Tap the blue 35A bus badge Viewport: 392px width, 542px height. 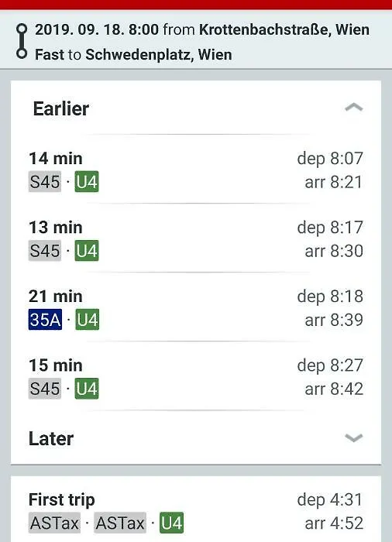click(x=46, y=319)
